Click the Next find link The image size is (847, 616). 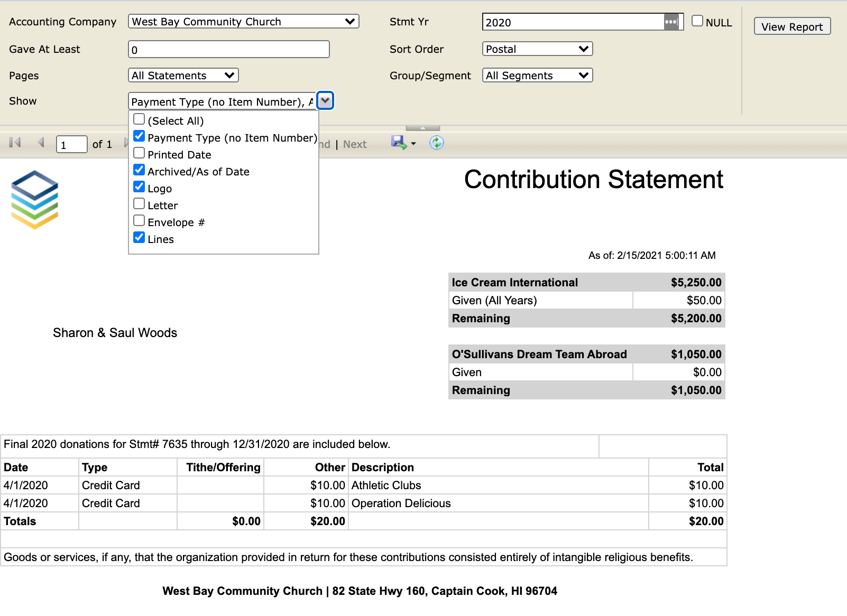coord(354,144)
